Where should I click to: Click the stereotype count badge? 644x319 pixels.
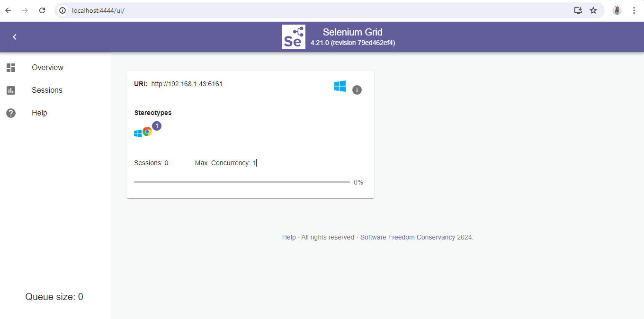[x=157, y=126]
